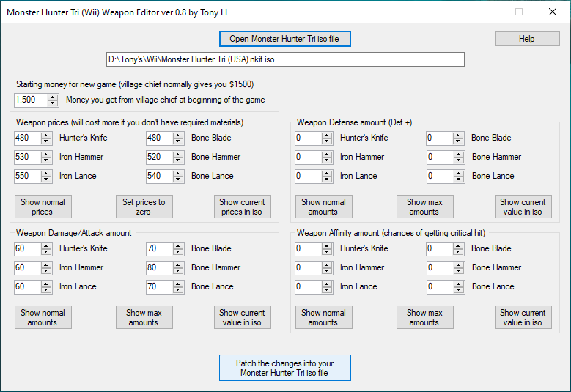Click Open Monster Hunter Tri iso file button
The height and width of the screenshot is (392, 571).
point(284,39)
